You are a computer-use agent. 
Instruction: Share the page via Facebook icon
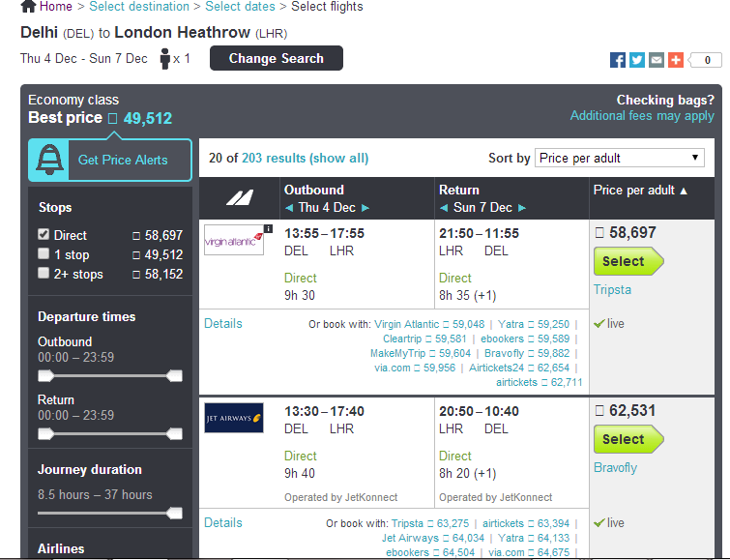pyautogui.click(x=618, y=60)
